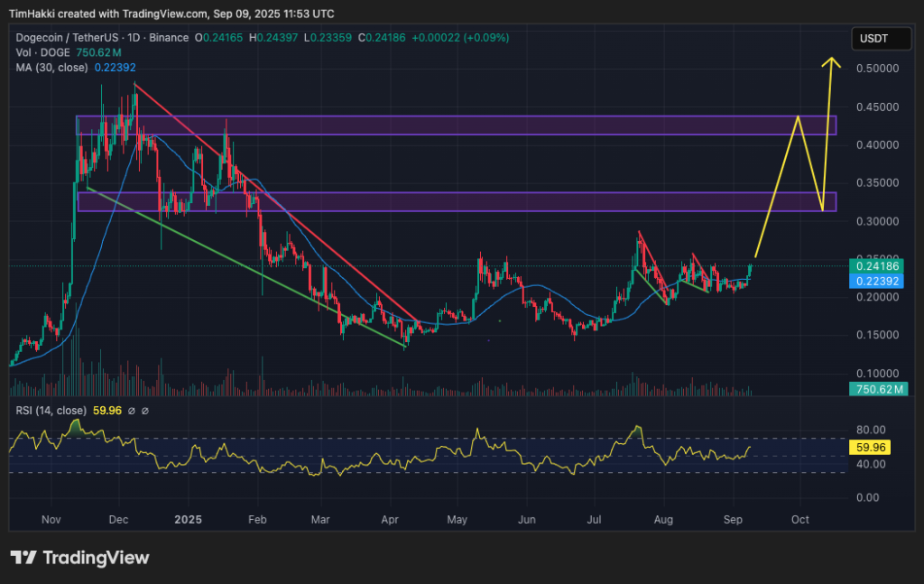
Task: Select the lower purple support zone rectangle
Action: [x=451, y=203]
